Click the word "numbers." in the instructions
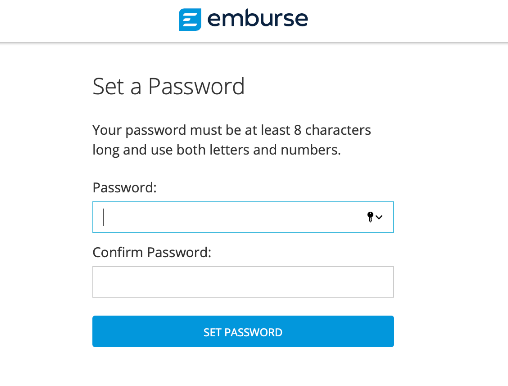 (311, 150)
